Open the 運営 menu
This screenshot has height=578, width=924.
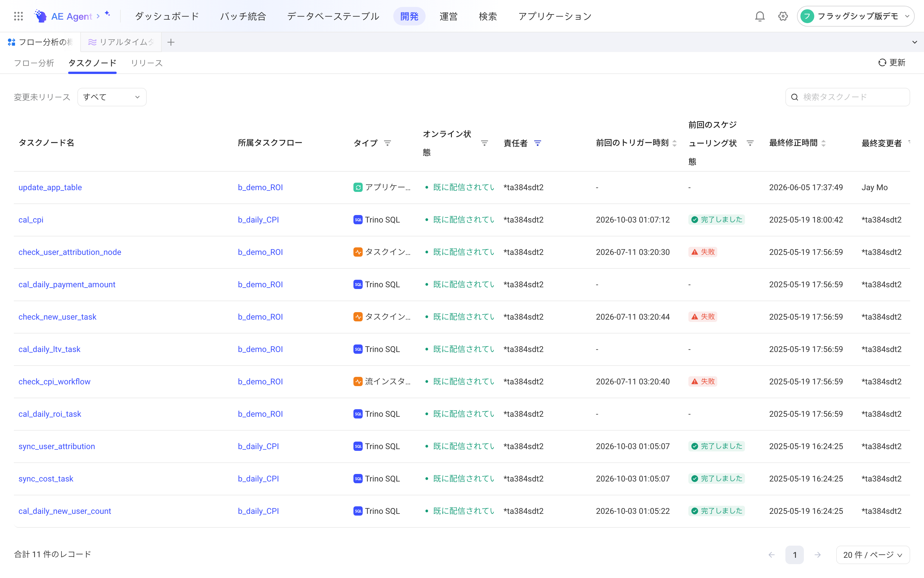[x=448, y=16]
